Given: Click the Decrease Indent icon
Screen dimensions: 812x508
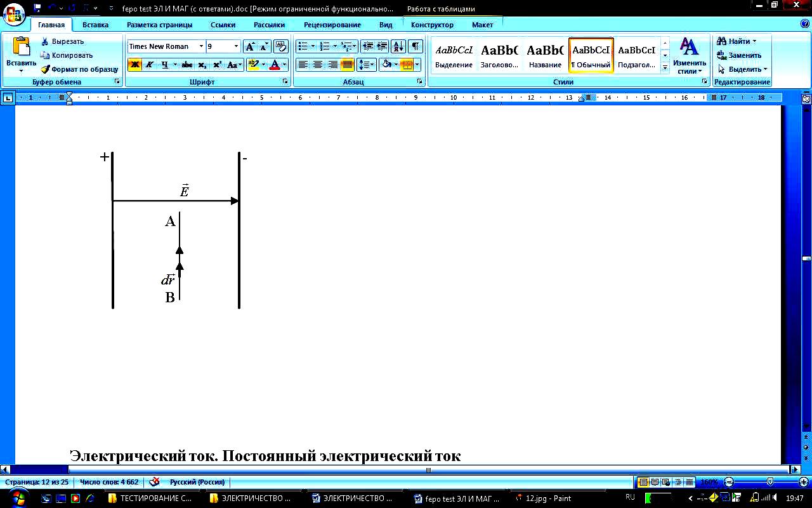Looking at the screenshot, I should pyautogui.click(x=367, y=46).
